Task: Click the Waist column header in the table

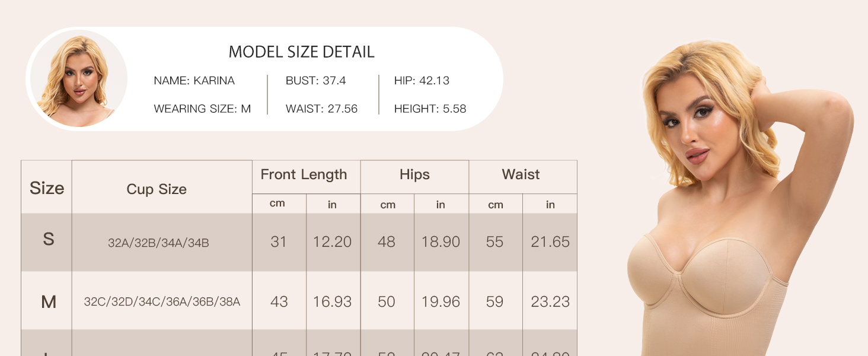Action: [x=521, y=174]
